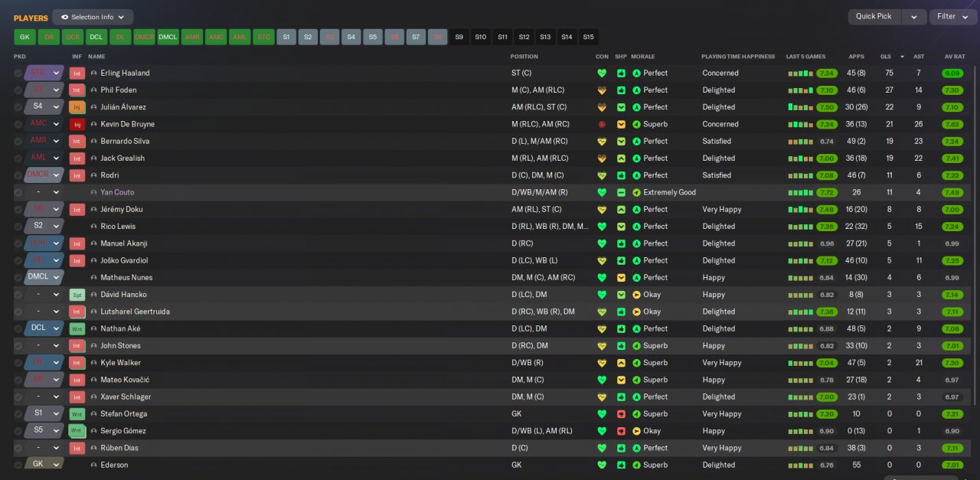
Task: Click Phil Foden's last 5 games form bars
Action: point(801,90)
